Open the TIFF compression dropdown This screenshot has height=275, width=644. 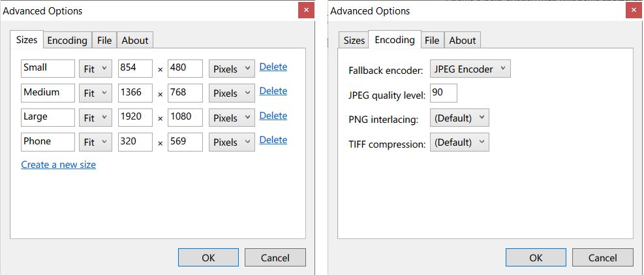459,142
